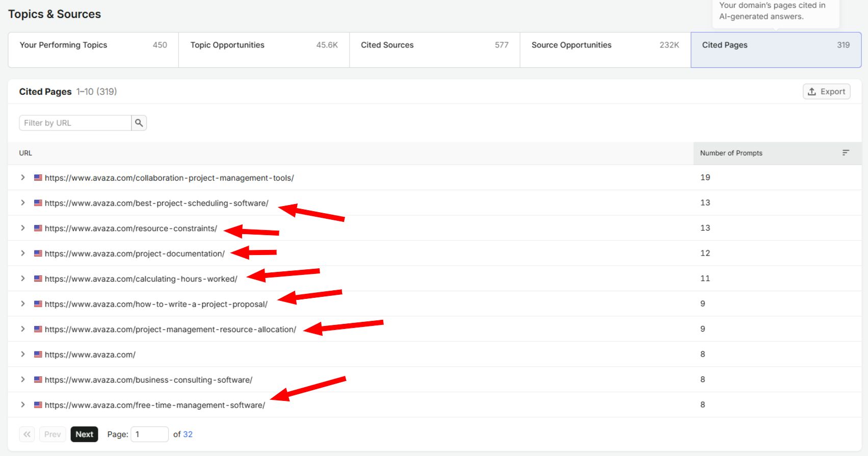Screen dimensions: 868x456
Task: Click the Cited Pages table heading
Action: 45,92
